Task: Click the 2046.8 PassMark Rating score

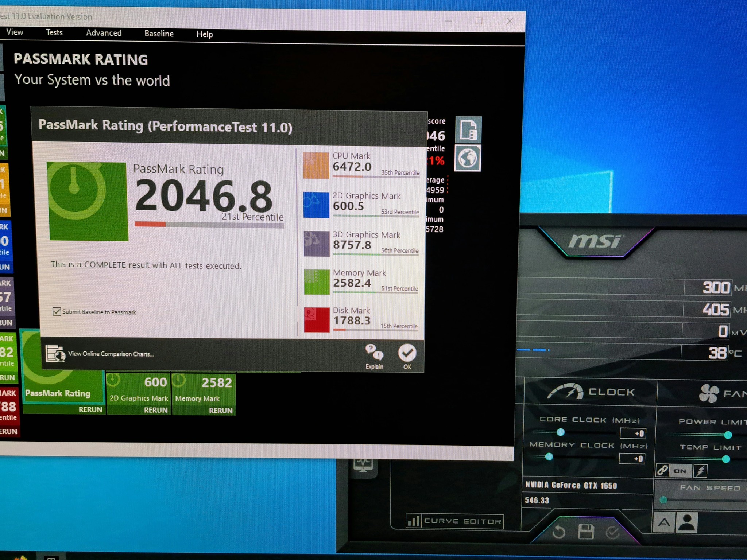Action: coord(204,196)
